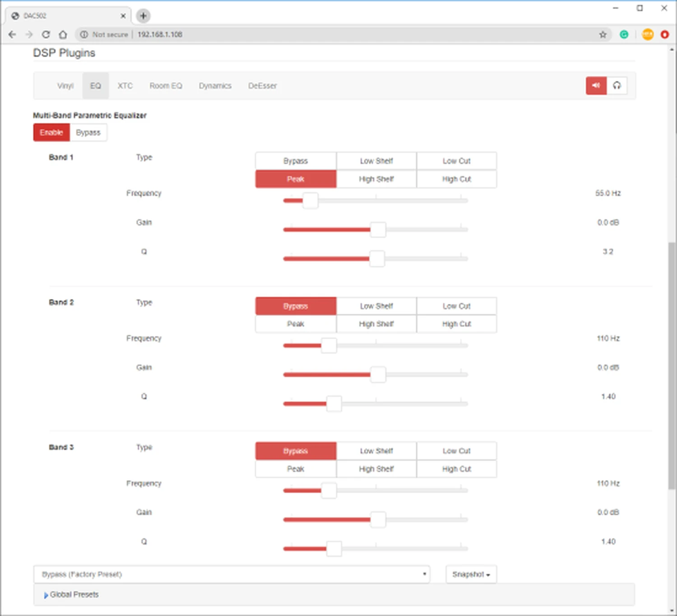677x616 pixels.
Task: Open the Dynamics plugin tab
Action: [215, 86]
